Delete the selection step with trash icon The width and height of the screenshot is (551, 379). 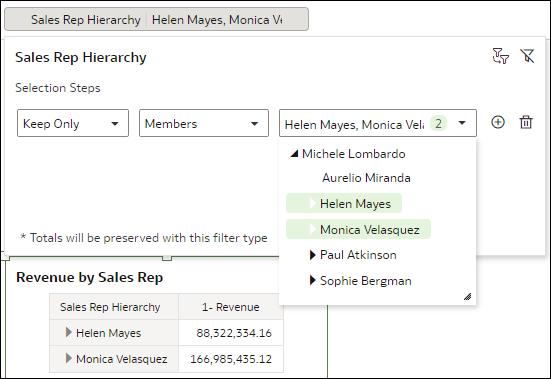click(x=526, y=122)
